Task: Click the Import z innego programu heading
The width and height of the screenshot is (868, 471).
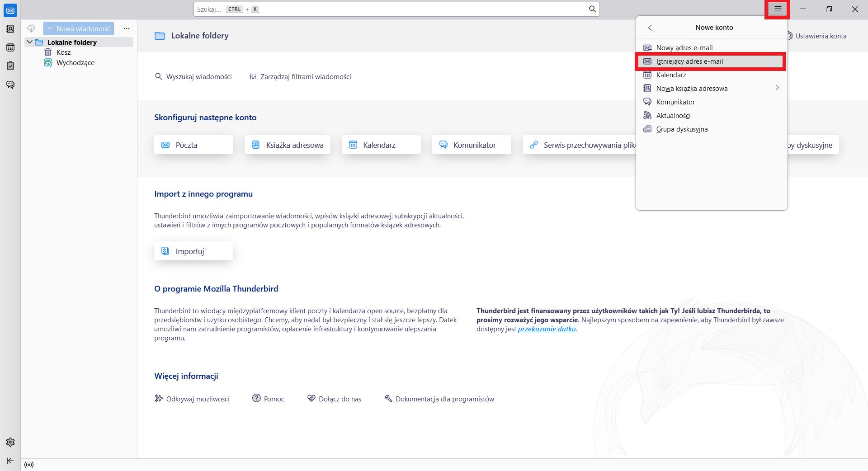Action: (203, 194)
